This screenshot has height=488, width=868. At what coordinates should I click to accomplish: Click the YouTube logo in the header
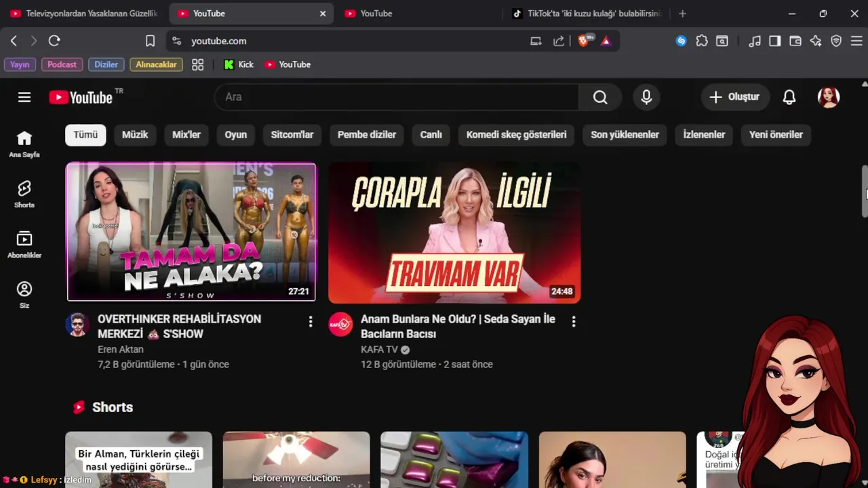coord(81,97)
